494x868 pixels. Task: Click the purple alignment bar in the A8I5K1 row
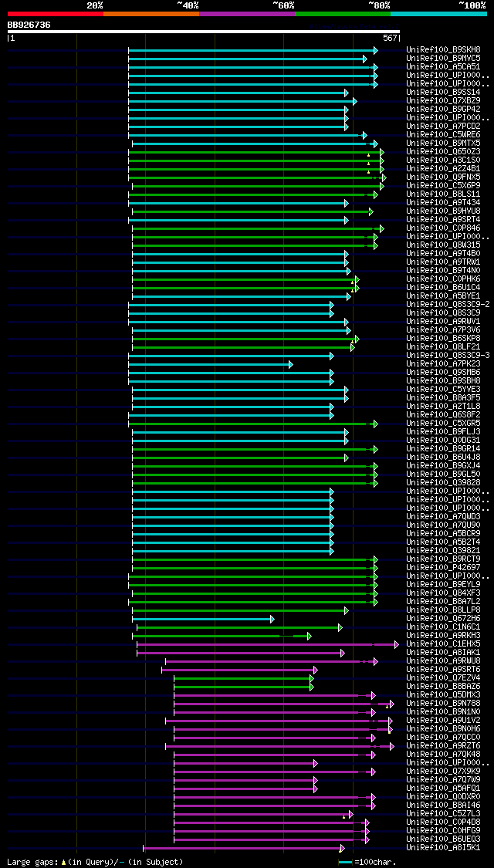click(x=244, y=848)
